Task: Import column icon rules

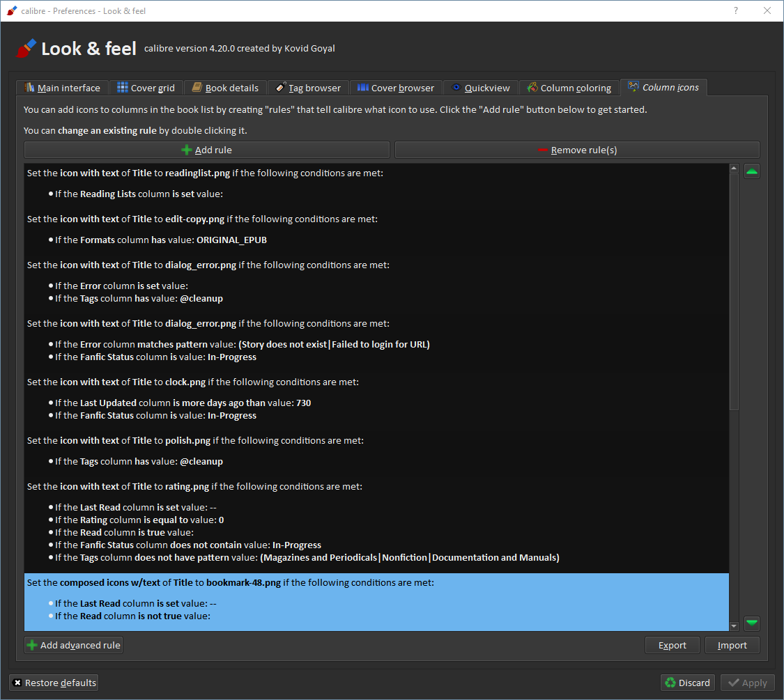Action: click(x=732, y=645)
